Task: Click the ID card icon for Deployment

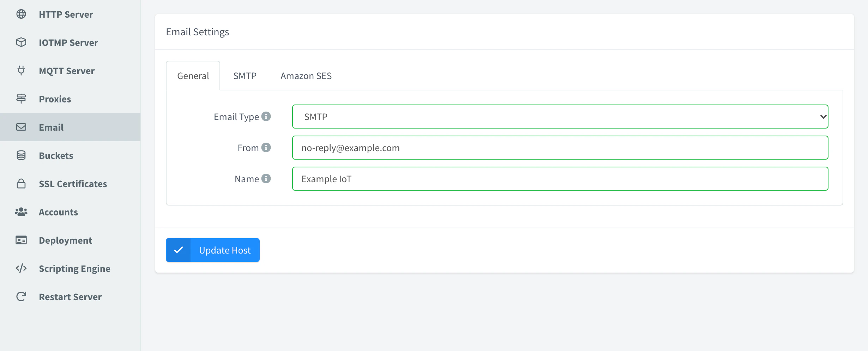Action: click(x=21, y=240)
